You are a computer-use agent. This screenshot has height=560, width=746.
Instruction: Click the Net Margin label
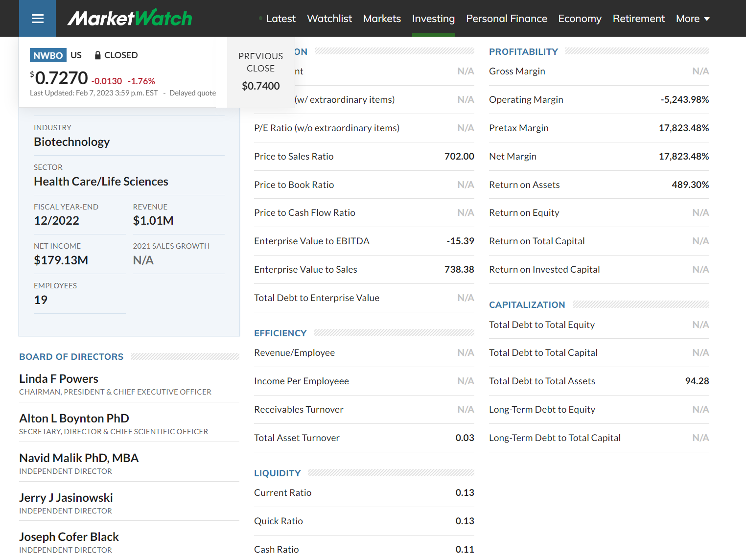coord(513,157)
